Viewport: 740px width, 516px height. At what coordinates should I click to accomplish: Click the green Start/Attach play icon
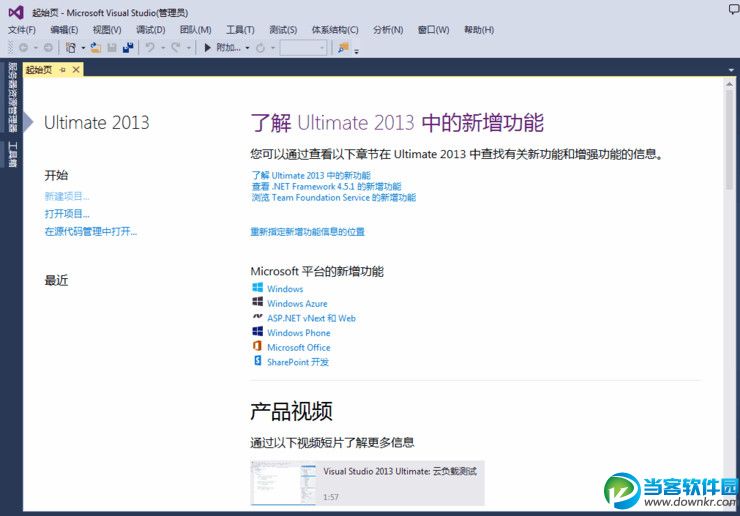[207, 48]
